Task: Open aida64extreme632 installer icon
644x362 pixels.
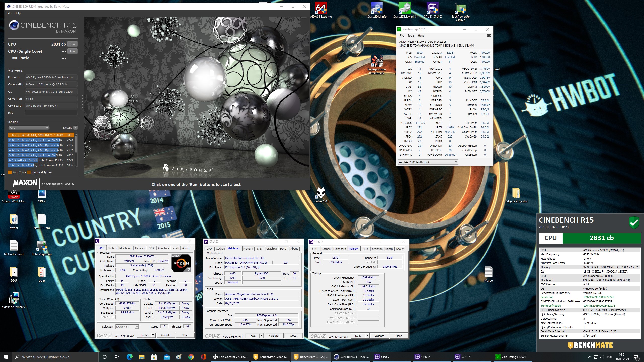Action: click(14, 300)
